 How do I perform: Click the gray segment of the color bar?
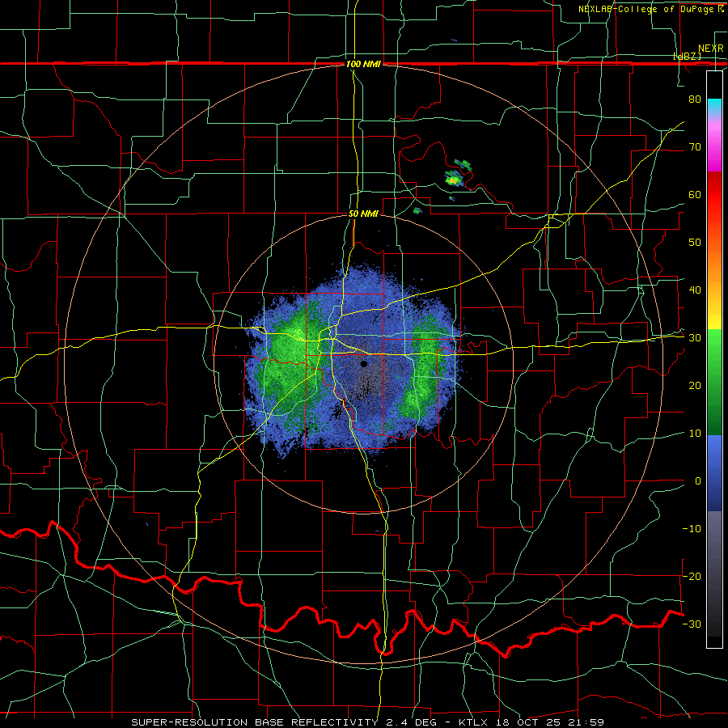(714, 539)
